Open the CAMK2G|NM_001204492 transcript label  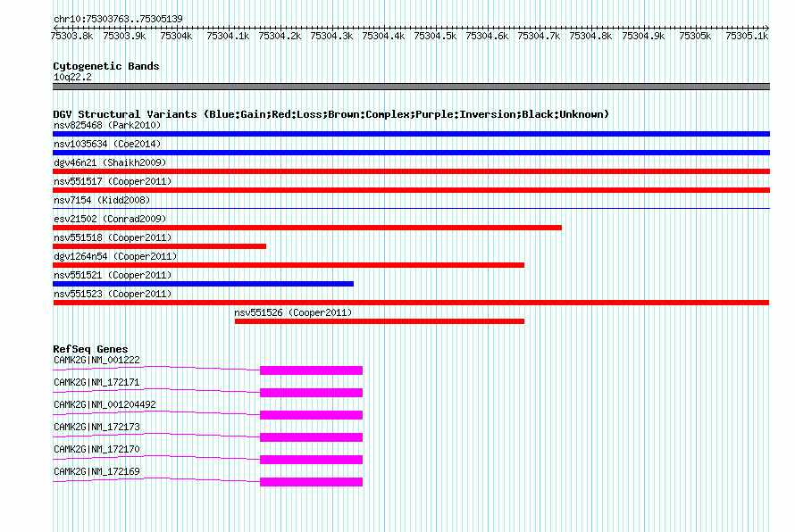pyautogui.click(x=105, y=405)
